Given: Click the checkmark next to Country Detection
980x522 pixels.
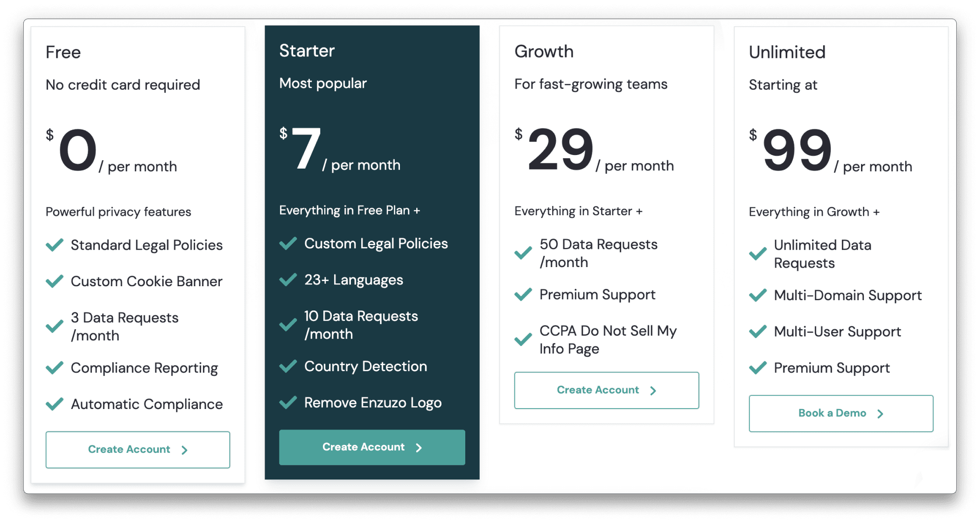Looking at the screenshot, I should pyautogui.click(x=288, y=366).
